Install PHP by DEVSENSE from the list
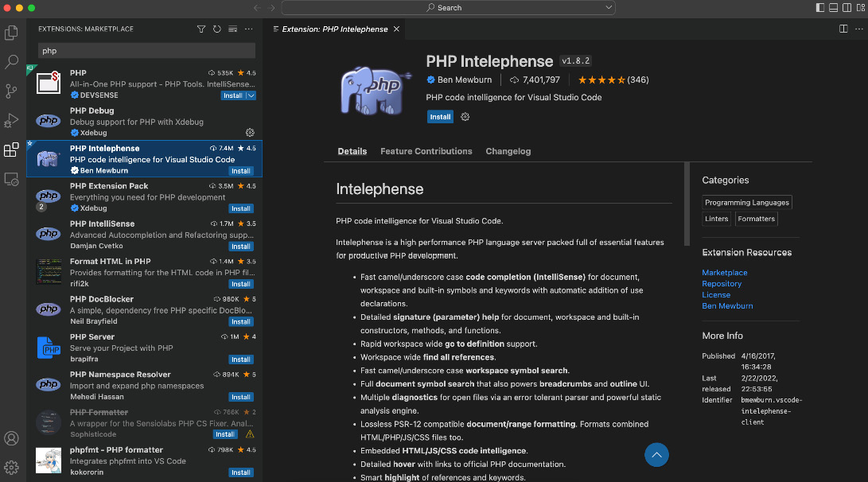This screenshot has width=868, height=482. pyautogui.click(x=232, y=95)
